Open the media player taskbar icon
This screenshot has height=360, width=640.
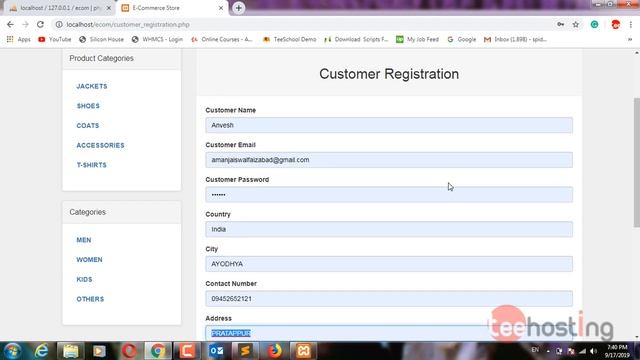100,351
